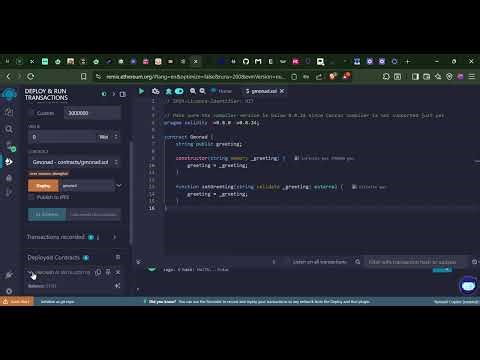Click the Did you know tip text
Screen dimensions: 480x360
(x=259, y=302)
